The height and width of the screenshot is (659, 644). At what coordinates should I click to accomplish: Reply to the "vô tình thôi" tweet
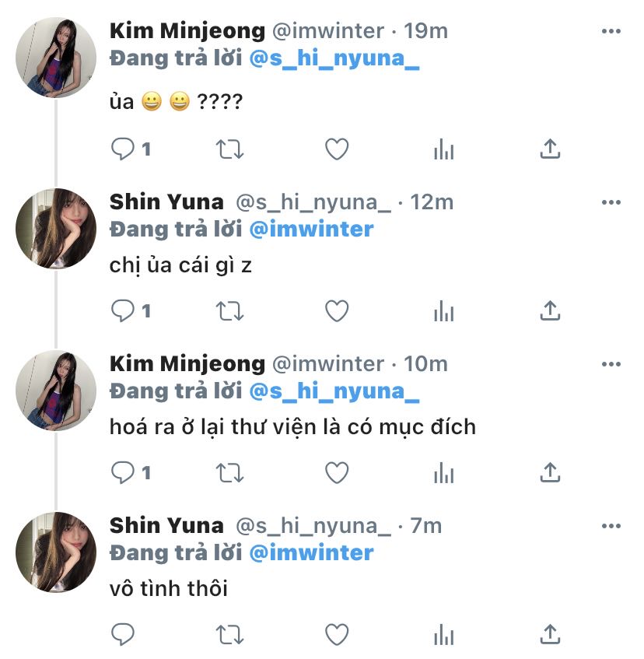(123, 634)
